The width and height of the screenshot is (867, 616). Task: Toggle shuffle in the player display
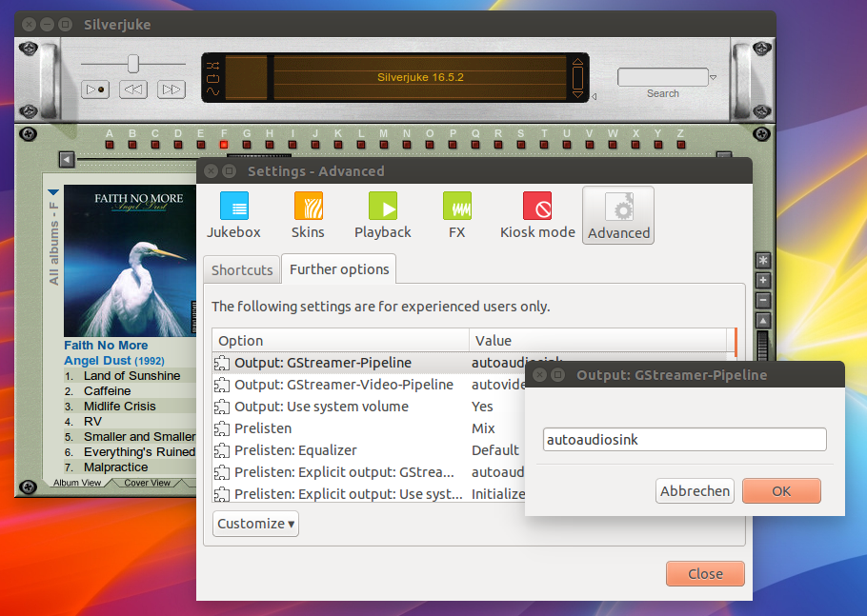coord(213,67)
